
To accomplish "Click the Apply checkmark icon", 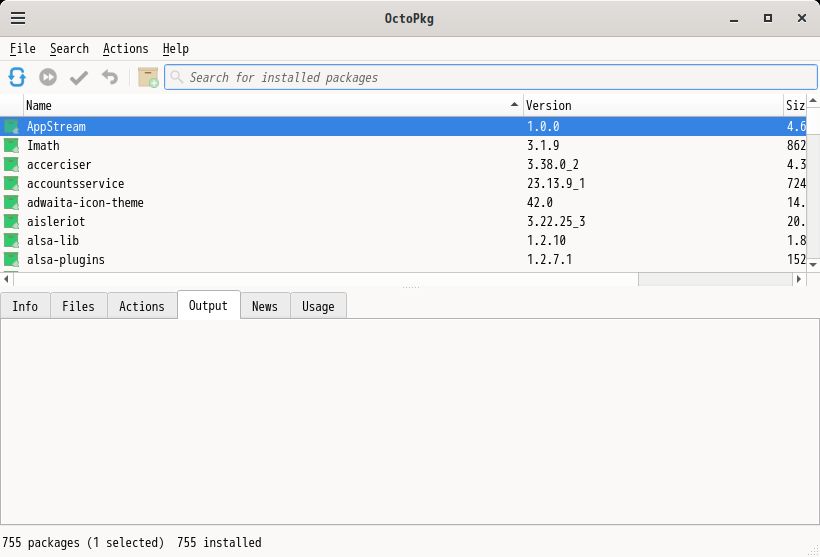I will pos(79,77).
